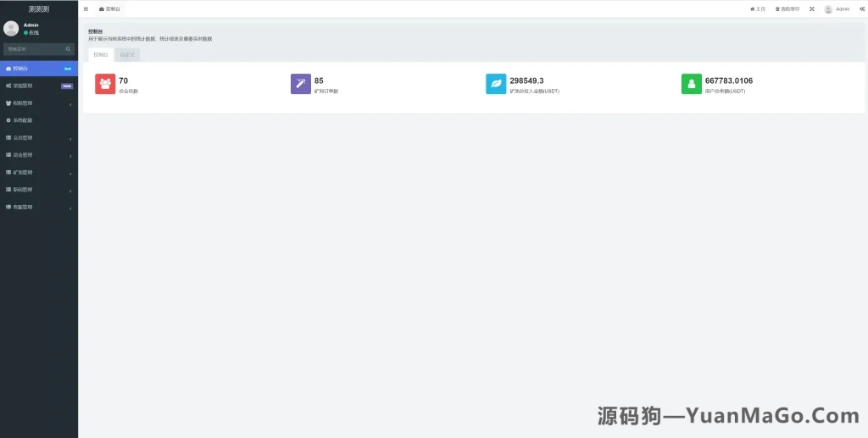Click the list icon beside 矿池管理

tap(8, 172)
